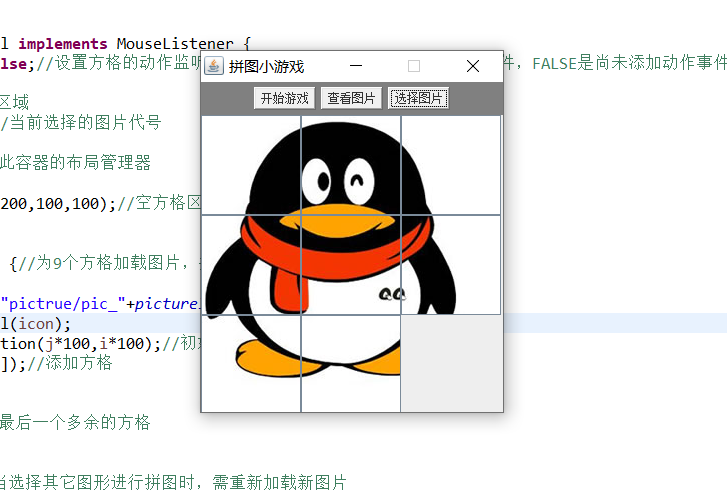
Task: Click comment '需重新加载新图片' at editor bottom
Action: click(279, 482)
